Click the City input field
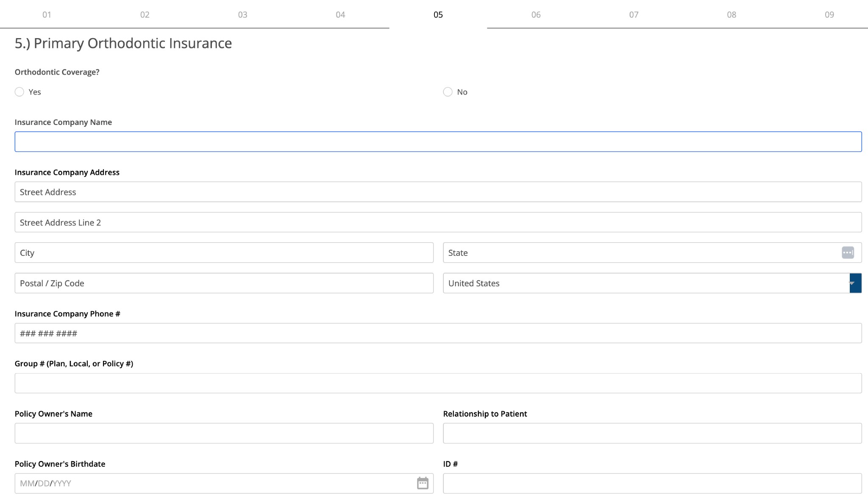This screenshot has height=501, width=868. click(x=224, y=253)
